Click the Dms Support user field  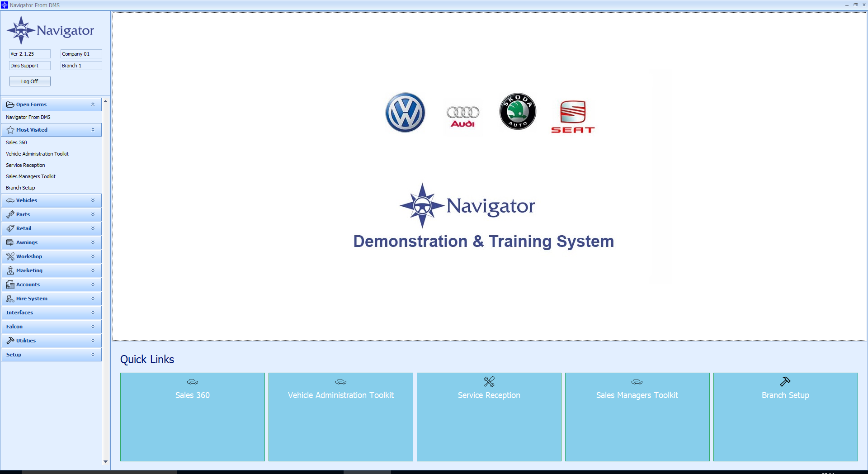tap(30, 66)
